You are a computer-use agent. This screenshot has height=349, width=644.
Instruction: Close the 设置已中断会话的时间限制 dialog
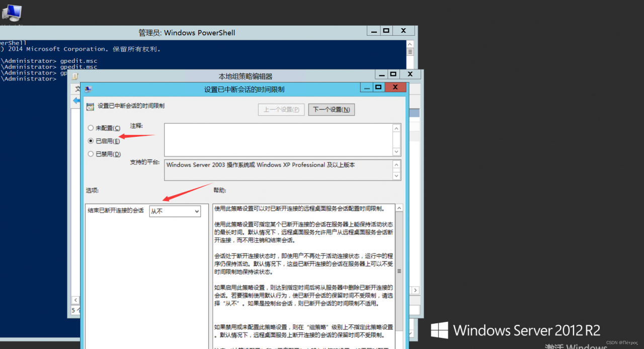[395, 88]
